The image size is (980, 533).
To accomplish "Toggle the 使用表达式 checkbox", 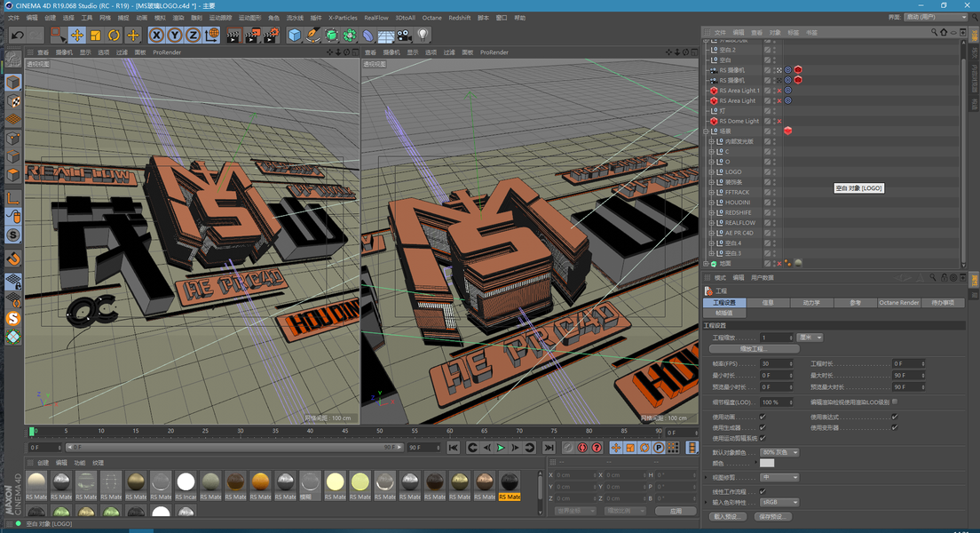I will pos(895,417).
